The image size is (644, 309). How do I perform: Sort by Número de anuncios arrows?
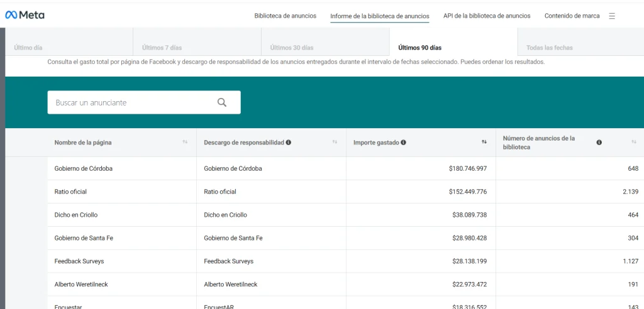(x=634, y=143)
